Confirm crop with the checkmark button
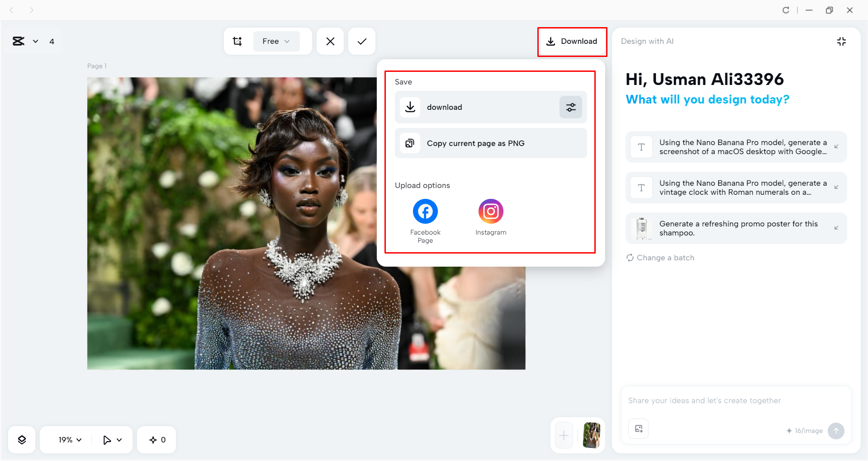Viewport: 868px width, 461px height. pyautogui.click(x=362, y=42)
